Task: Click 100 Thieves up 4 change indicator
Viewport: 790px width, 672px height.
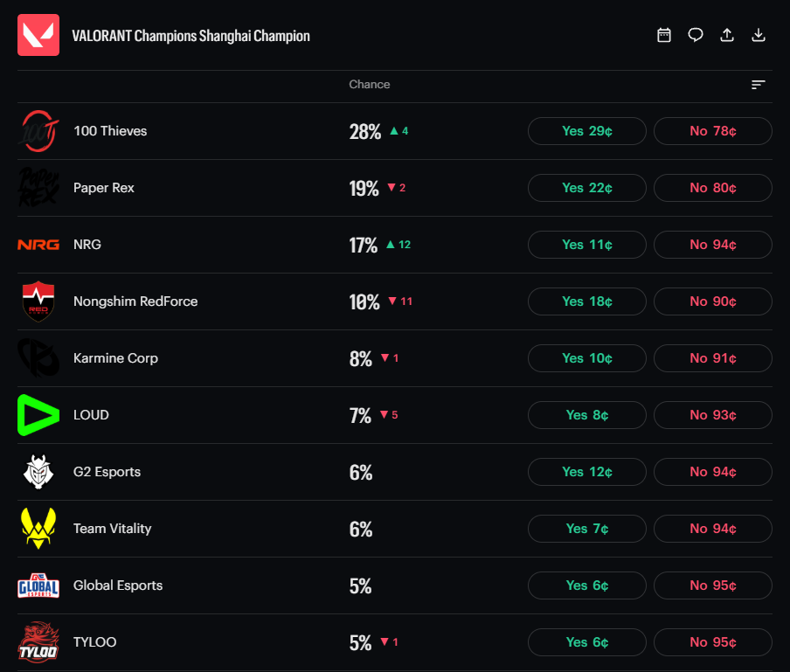Action: 399,131
